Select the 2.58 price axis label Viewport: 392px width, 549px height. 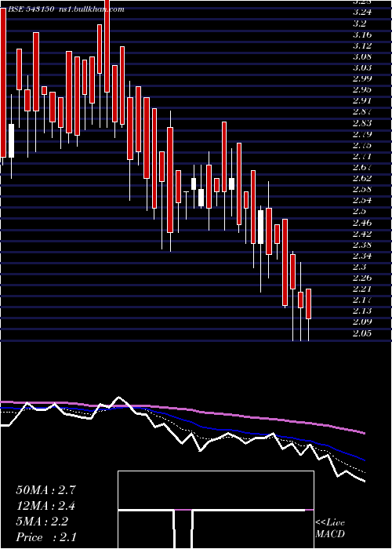[362, 190]
